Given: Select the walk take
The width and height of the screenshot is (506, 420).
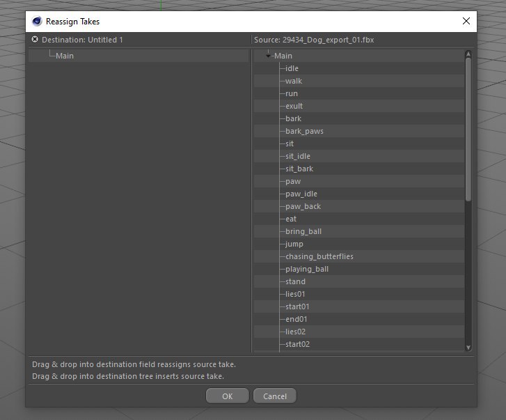Looking at the screenshot, I should (x=294, y=81).
